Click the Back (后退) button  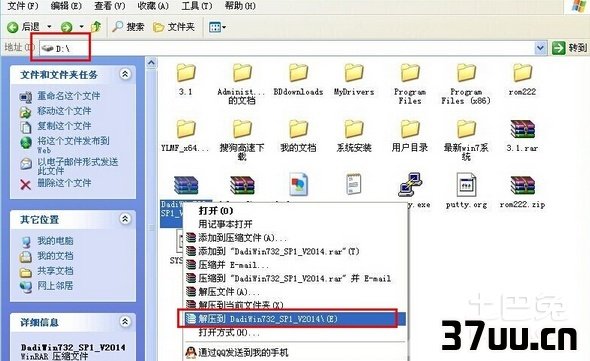(23, 27)
